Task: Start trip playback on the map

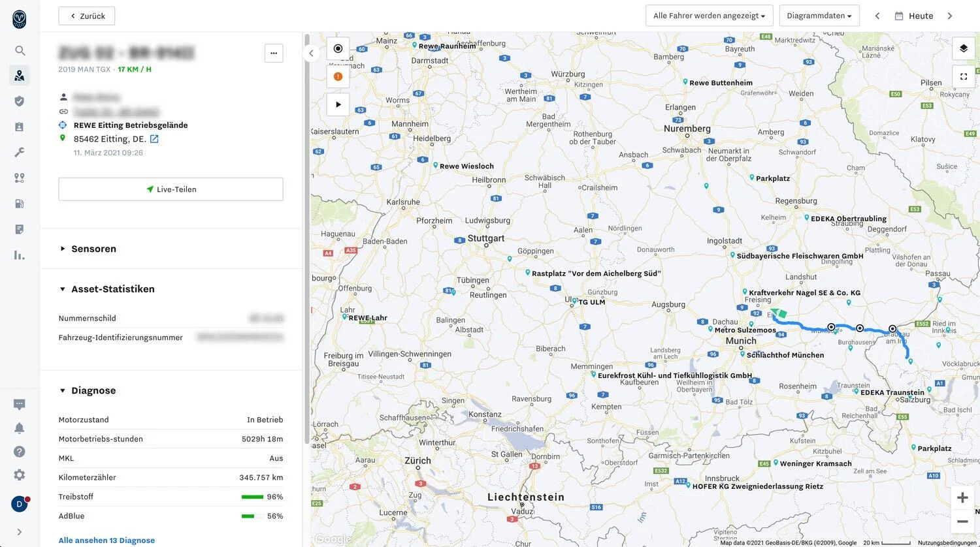Action: (338, 104)
